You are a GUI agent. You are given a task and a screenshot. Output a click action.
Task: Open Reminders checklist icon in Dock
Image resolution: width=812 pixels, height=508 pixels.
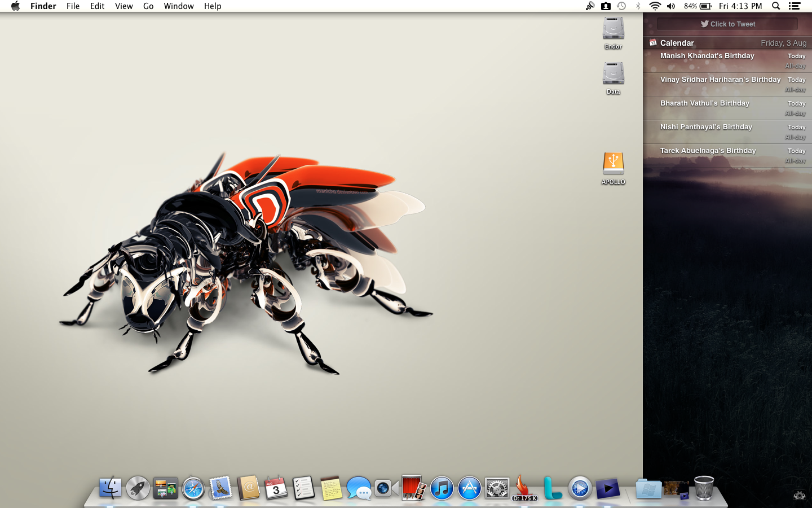(x=304, y=488)
